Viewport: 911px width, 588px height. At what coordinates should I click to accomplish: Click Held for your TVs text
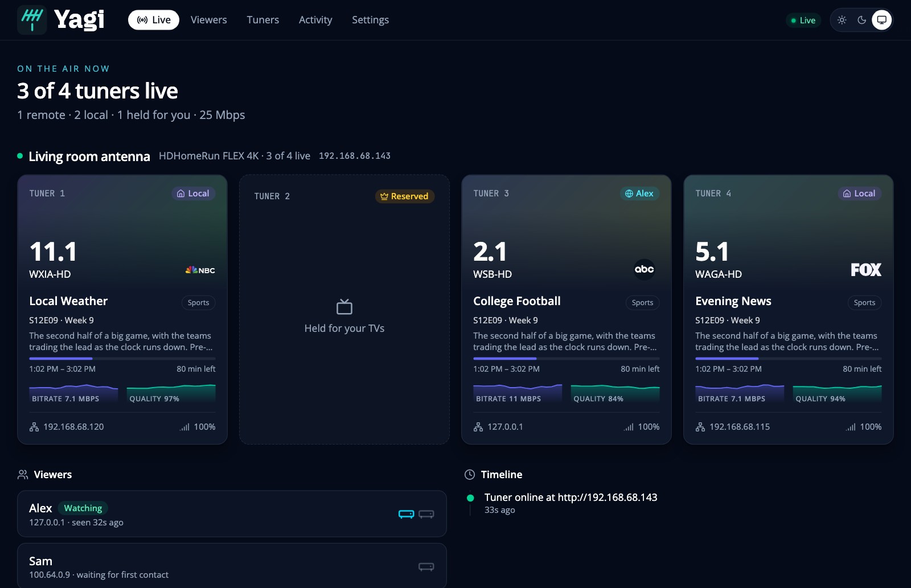click(x=344, y=328)
